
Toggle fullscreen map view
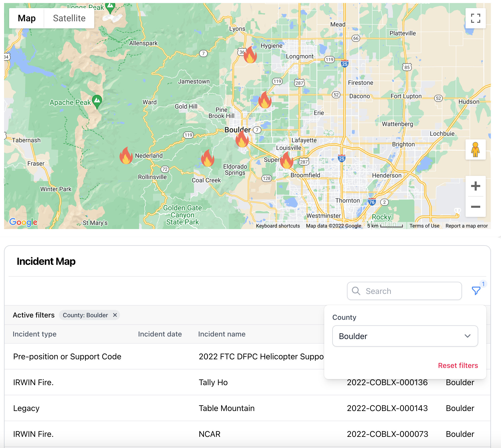(x=475, y=18)
